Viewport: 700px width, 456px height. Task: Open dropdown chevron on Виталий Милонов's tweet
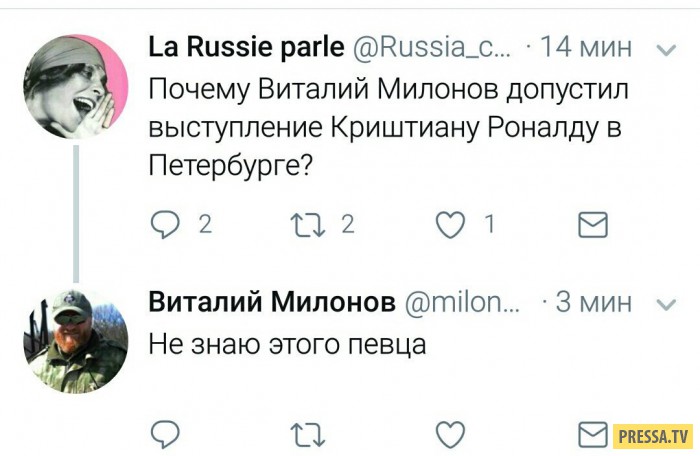pos(664,302)
